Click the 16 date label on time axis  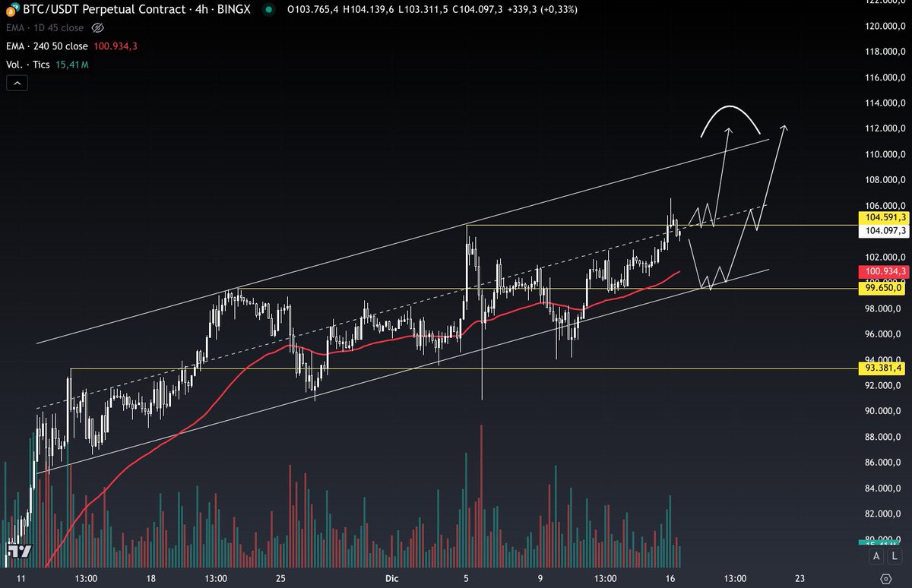click(670, 579)
